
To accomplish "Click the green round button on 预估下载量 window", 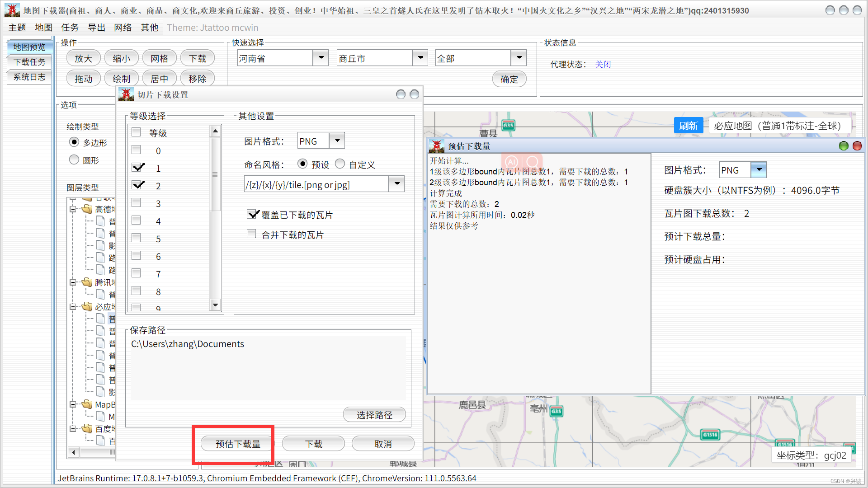I will [843, 146].
